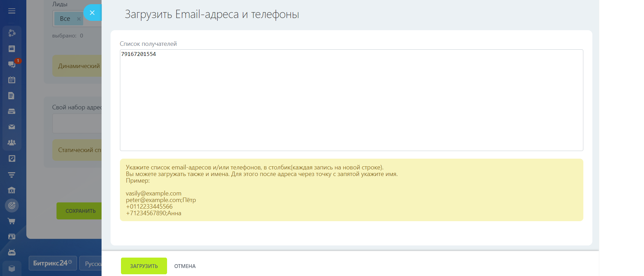Open the CRM funnel icon
Screen dimensions: 644x276
tap(12, 175)
